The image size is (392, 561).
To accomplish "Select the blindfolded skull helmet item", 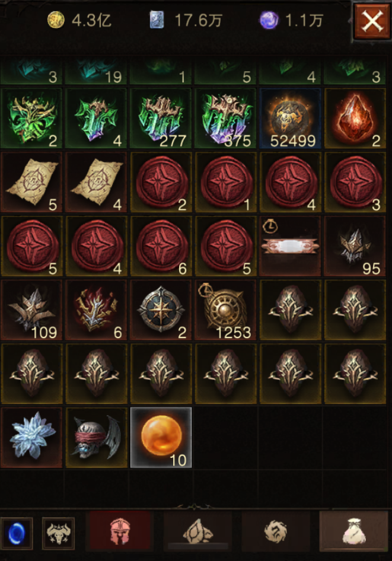I will (x=97, y=437).
